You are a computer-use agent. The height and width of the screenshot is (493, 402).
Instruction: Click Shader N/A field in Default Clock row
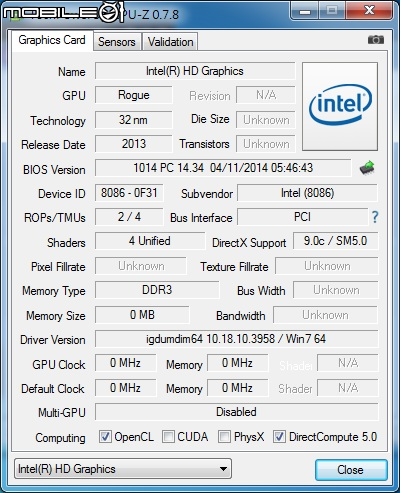tap(348, 388)
